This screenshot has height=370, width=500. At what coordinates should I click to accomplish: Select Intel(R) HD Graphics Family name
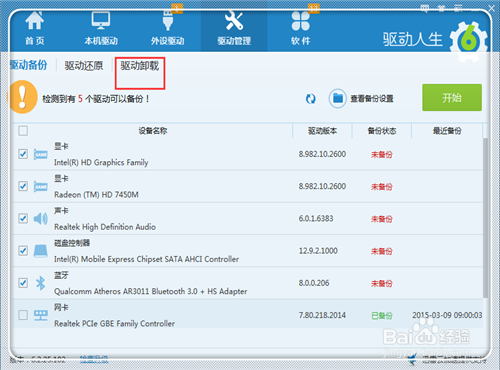click(101, 162)
